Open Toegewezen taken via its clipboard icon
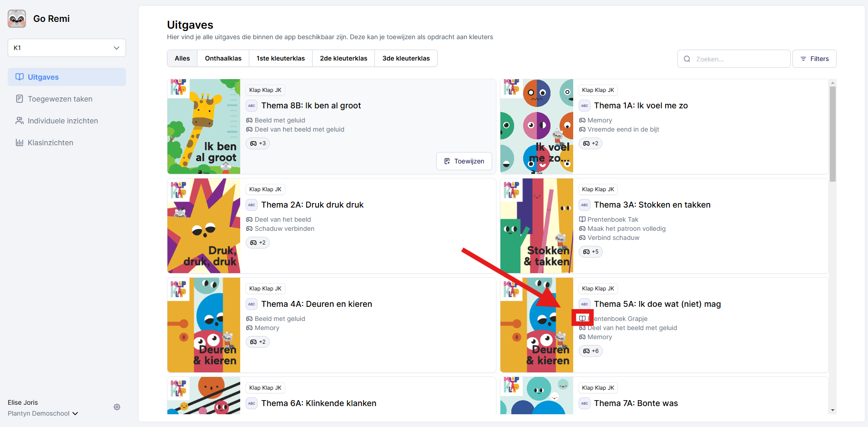The width and height of the screenshot is (868, 427). pos(19,99)
